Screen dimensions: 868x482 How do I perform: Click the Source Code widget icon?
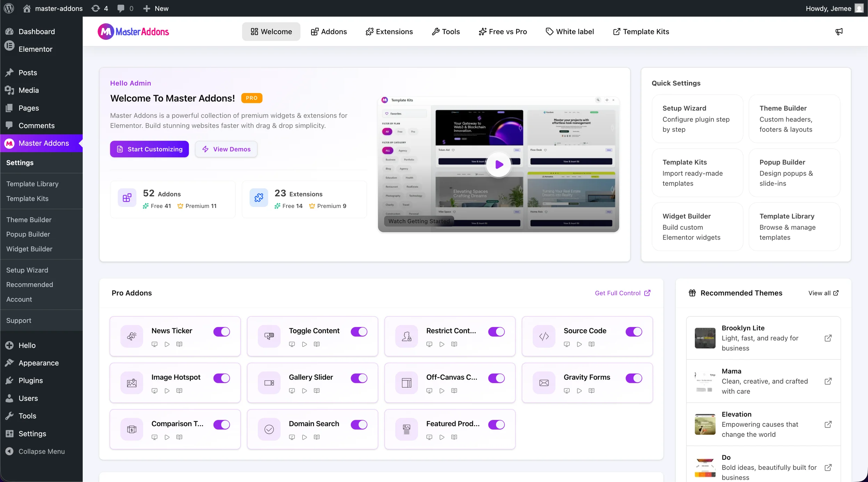click(x=544, y=336)
